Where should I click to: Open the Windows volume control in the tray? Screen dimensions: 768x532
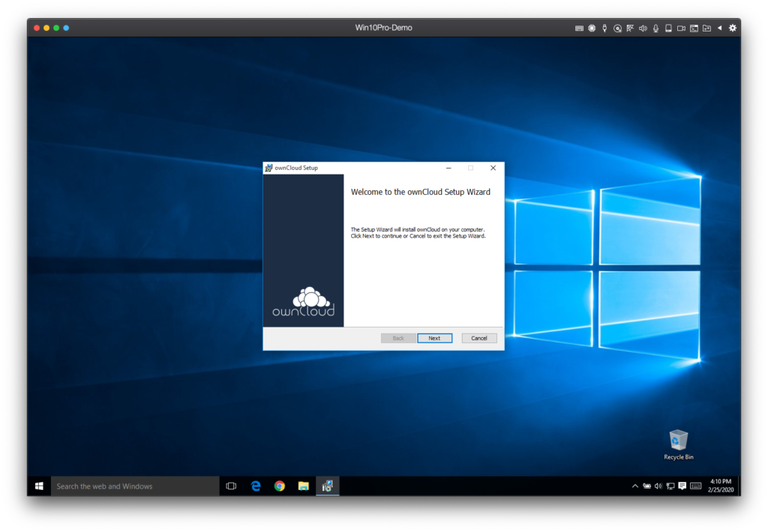point(658,486)
